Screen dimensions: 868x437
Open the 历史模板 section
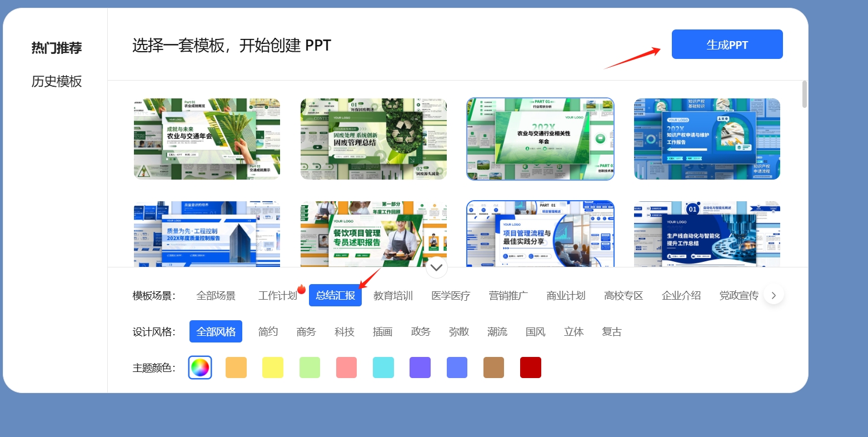pos(57,82)
